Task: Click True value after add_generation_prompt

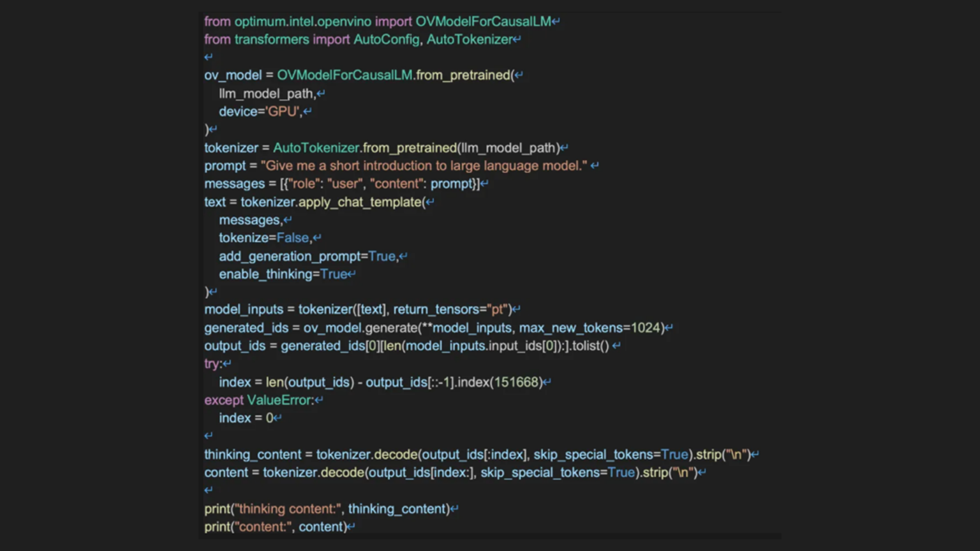Action: 382,256
